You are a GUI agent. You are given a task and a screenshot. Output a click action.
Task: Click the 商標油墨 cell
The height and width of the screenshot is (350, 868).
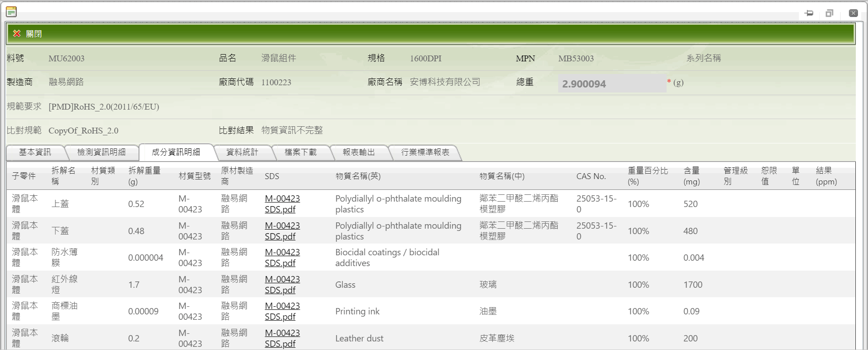[65, 311]
